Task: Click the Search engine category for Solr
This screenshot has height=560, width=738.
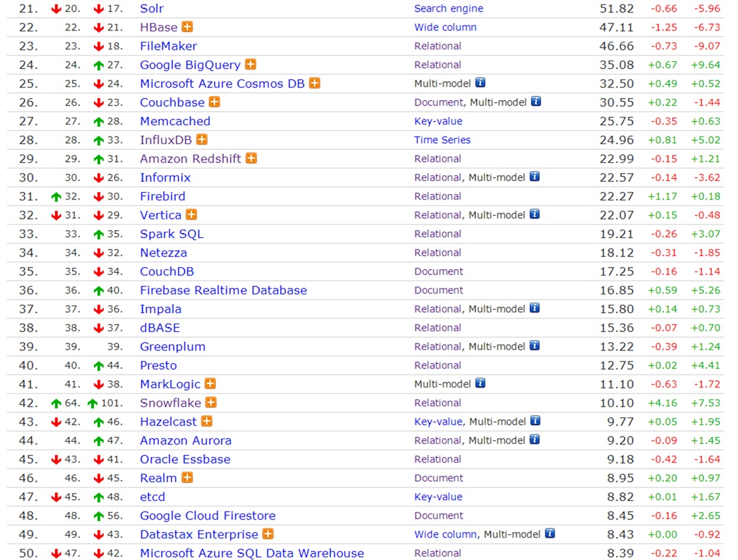Action: [448, 8]
